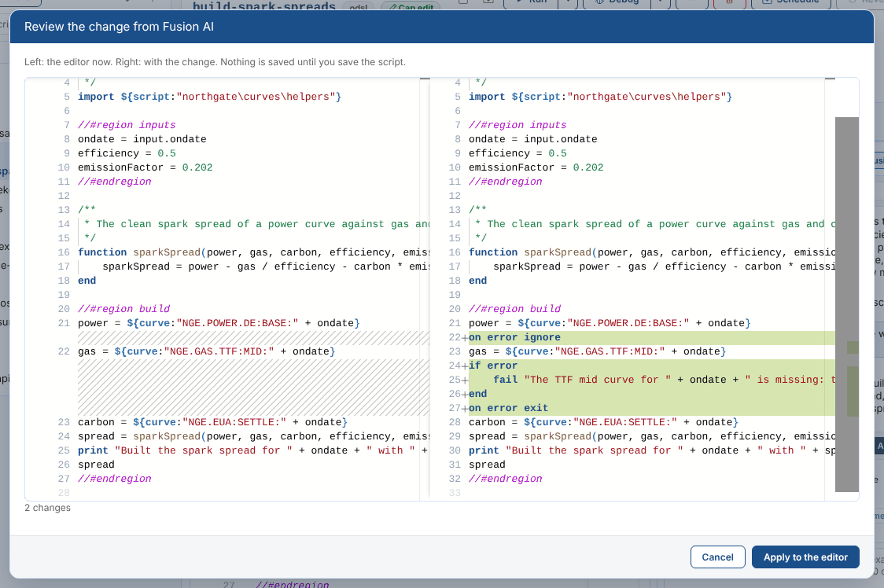Click 'function sparkSpread' line in the left pane
The width and height of the screenshot is (884, 588).
click(254, 252)
